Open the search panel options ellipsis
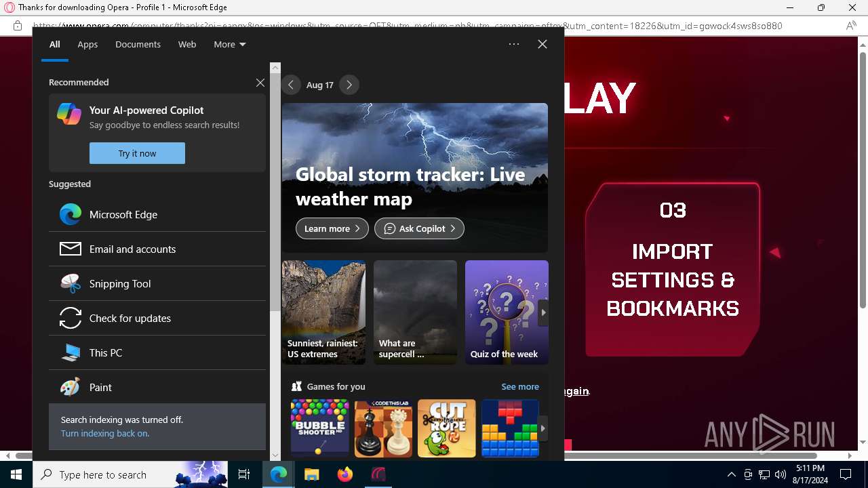Viewport: 868px width, 488px height. coord(514,44)
